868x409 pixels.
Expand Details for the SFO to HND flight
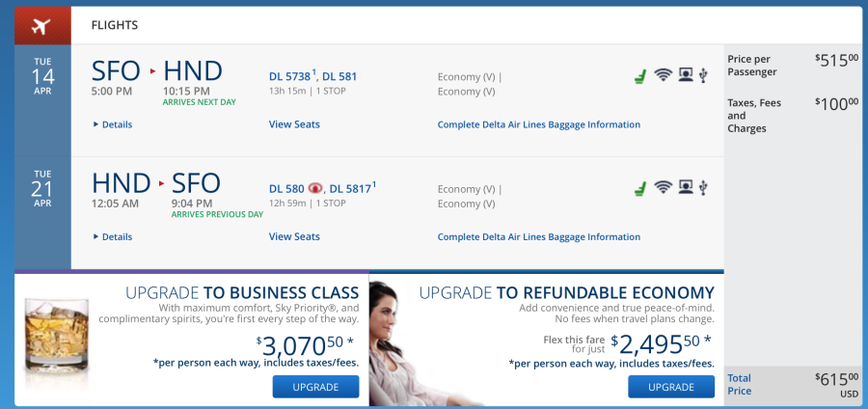pyautogui.click(x=113, y=124)
